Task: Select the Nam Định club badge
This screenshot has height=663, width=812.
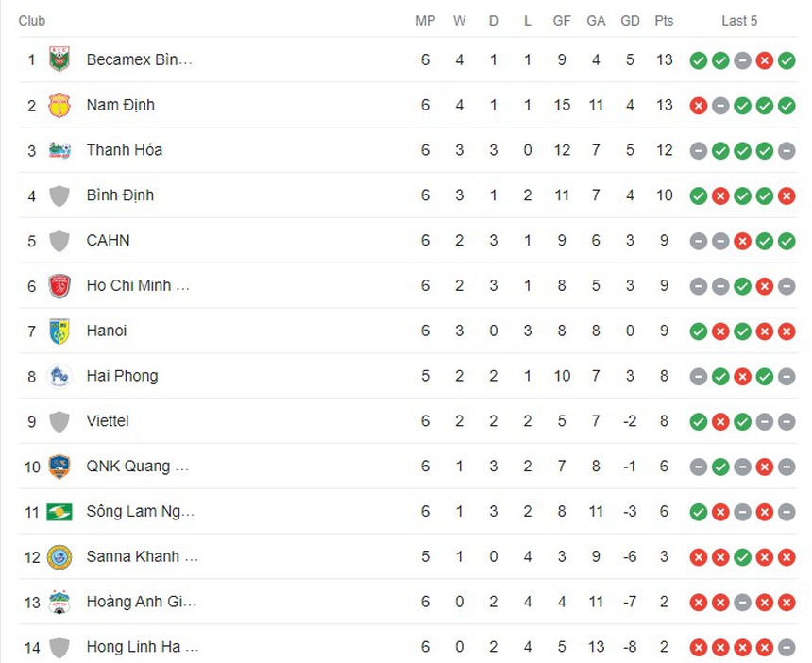Action: pos(61,105)
